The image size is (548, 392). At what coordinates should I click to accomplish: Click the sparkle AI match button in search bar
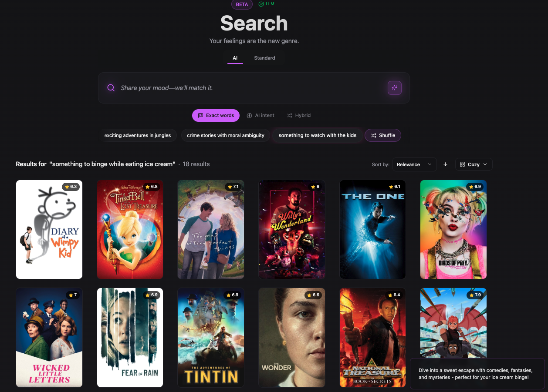coord(394,87)
